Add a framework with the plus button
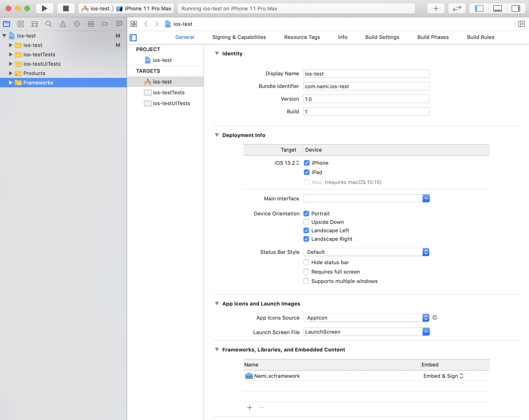529x420 pixels. pyautogui.click(x=249, y=408)
